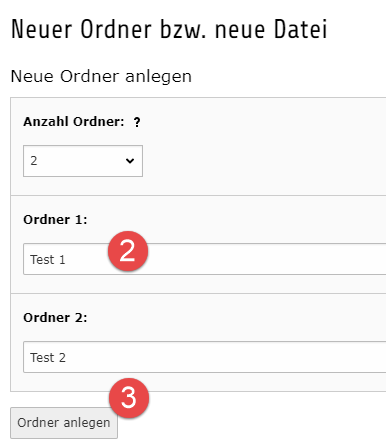386x448 pixels.
Task: Click the blank area right of the step 2 badge
Action: (267, 259)
